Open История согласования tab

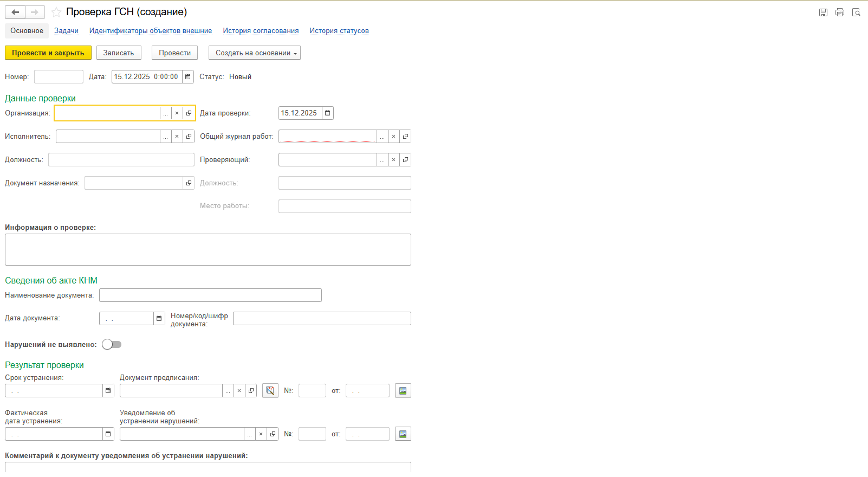(261, 31)
